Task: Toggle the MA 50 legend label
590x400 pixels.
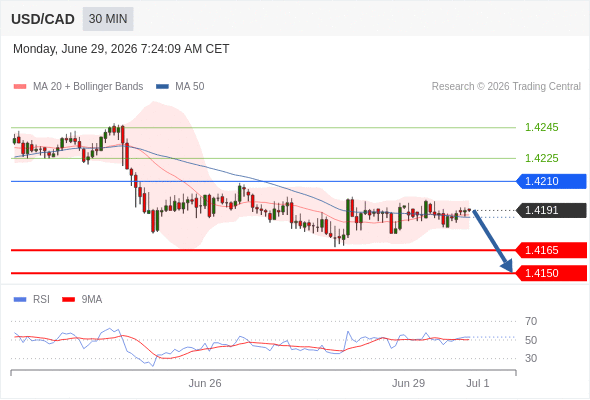Action: point(190,87)
